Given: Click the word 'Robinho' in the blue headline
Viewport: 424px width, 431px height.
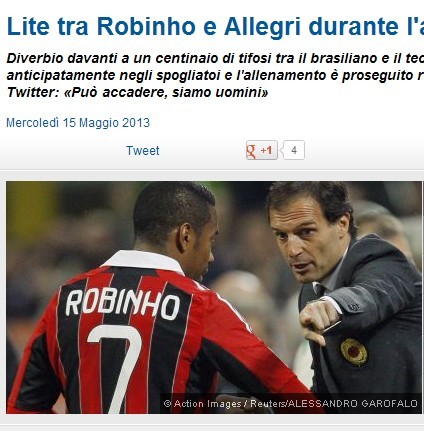Looking at the screenshot, I should tap(146, 26).
